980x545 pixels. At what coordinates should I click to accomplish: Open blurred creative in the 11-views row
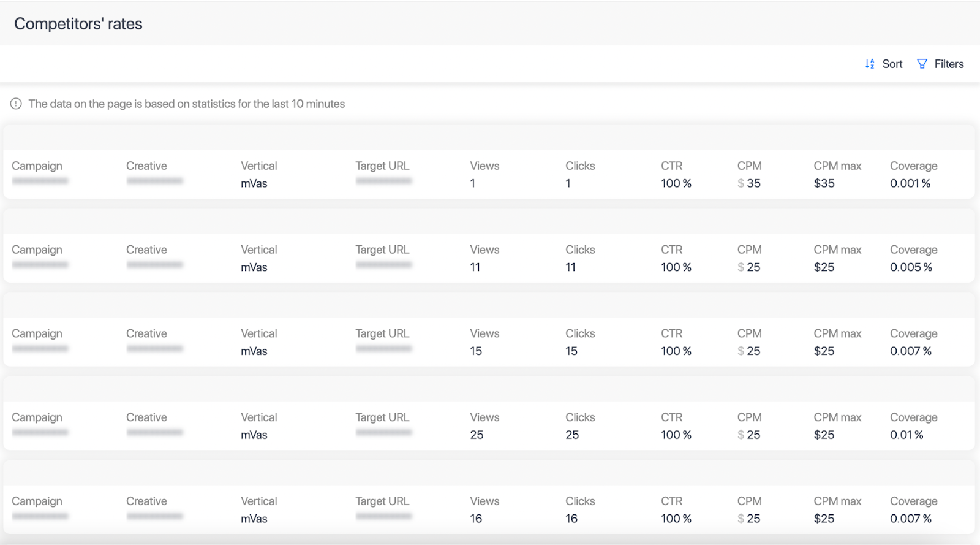pyautogui.click(x=154, y=265)
